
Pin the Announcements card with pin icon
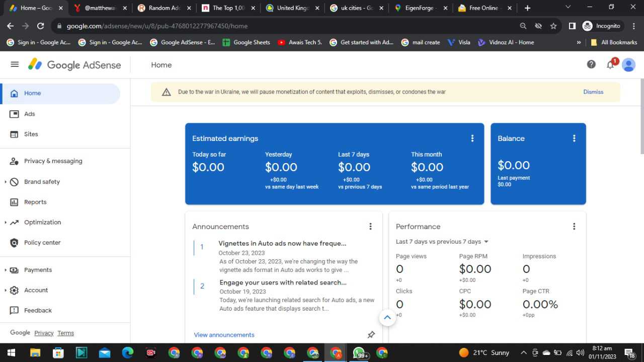tap(371, 335)
